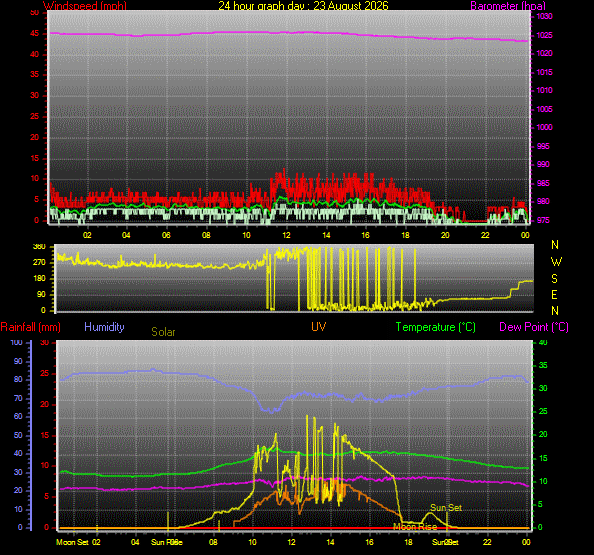Click the '45' windspeed scale value
The image size is (594, 555).
34,33
